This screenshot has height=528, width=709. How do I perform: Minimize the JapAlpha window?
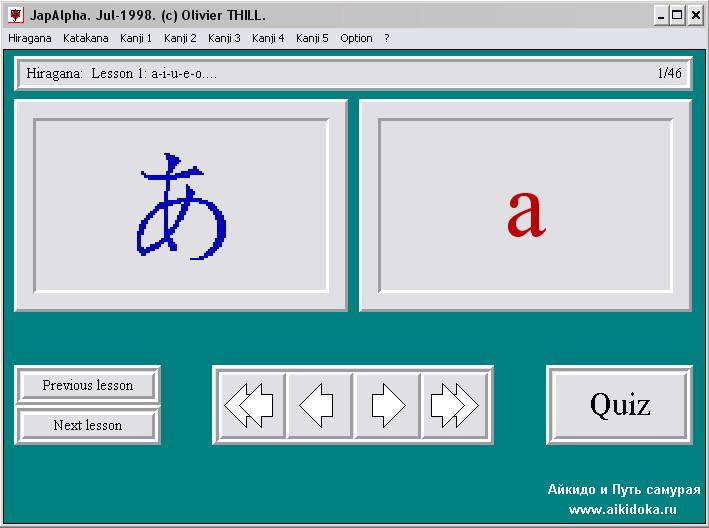[x=661, y=16]
